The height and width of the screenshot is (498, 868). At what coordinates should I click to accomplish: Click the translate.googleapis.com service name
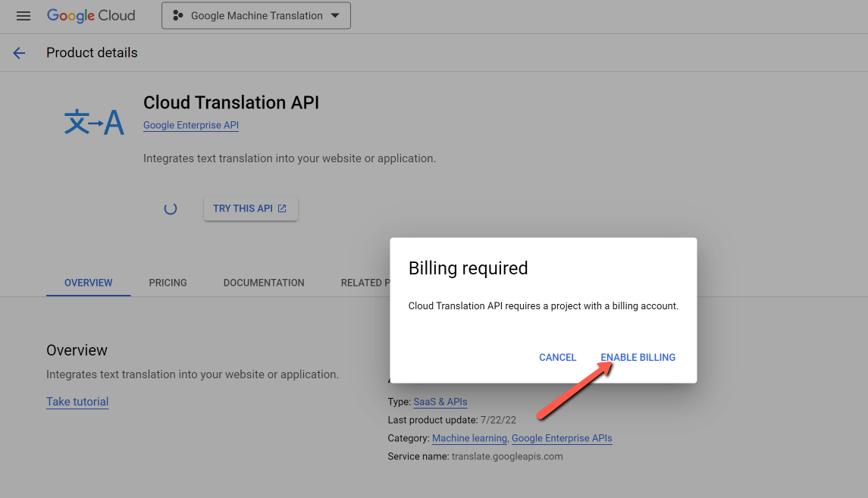pyautogui.click(x=507, y=456)
